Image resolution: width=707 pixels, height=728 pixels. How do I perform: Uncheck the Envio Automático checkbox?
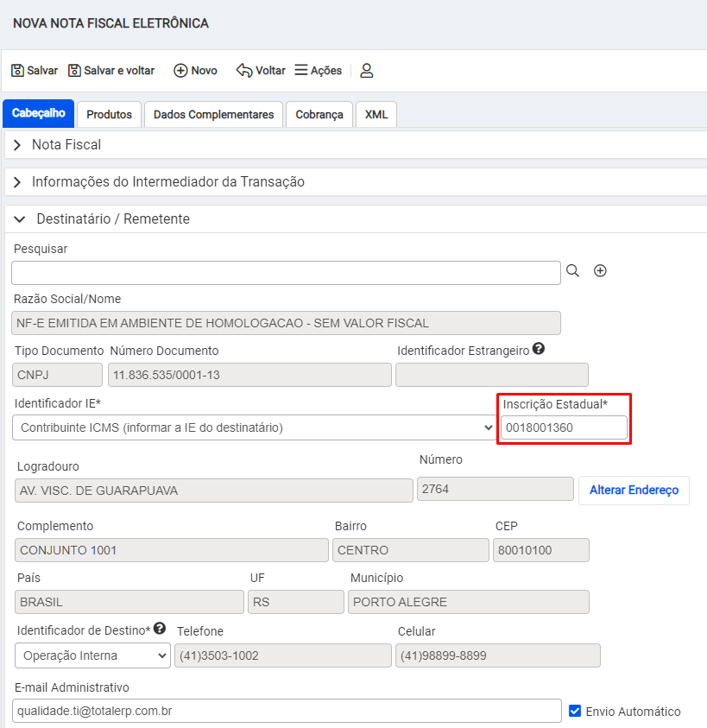coord(575,711)
